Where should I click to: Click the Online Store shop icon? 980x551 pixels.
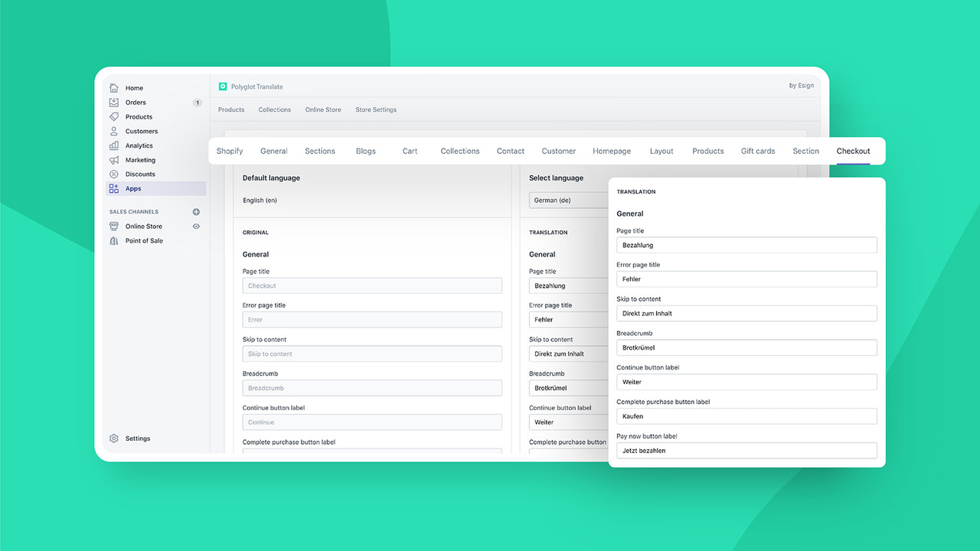pyautogui.click(x=114, y=227)
